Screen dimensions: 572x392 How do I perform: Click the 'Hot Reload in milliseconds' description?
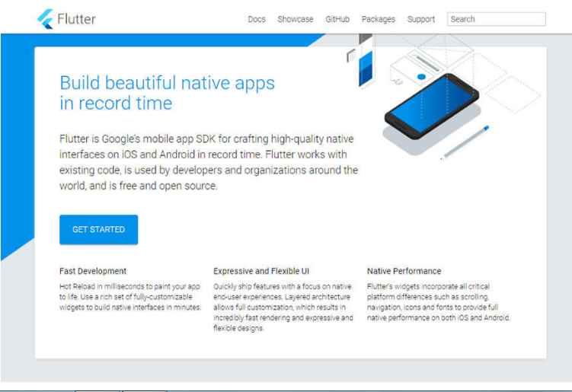click(130, 297)
